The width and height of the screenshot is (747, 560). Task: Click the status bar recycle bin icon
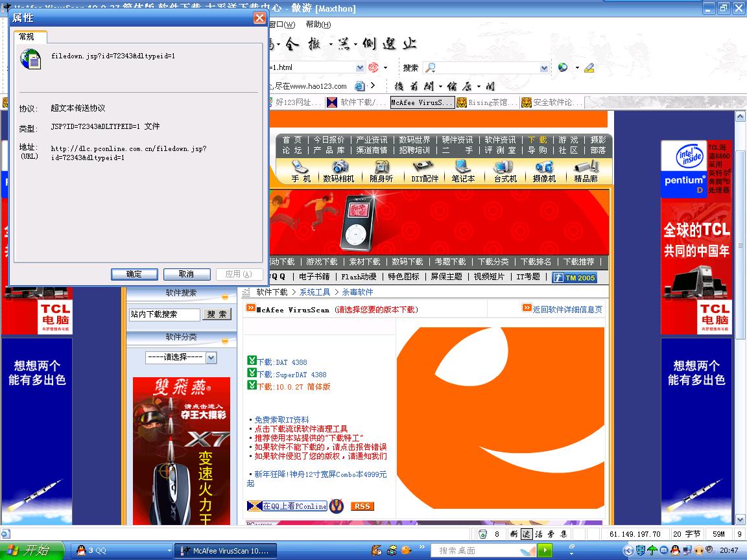(x=482, y=534)
